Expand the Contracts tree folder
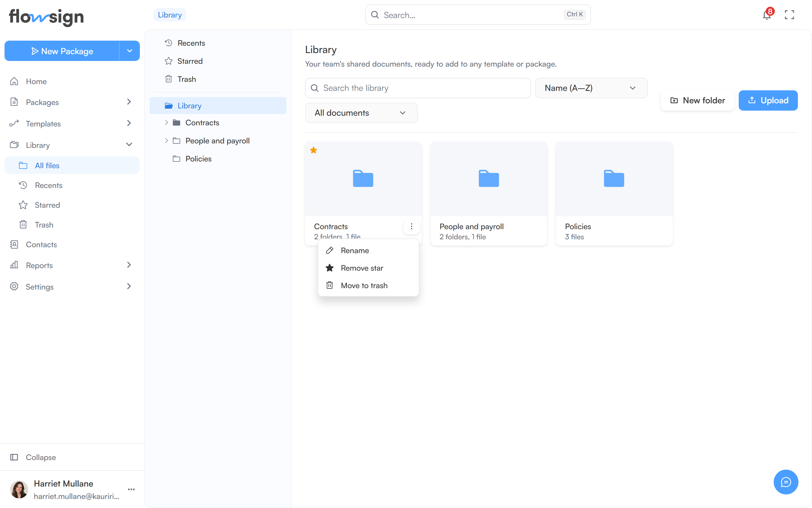Screen dimensions: 812x508 coord(166,123)
